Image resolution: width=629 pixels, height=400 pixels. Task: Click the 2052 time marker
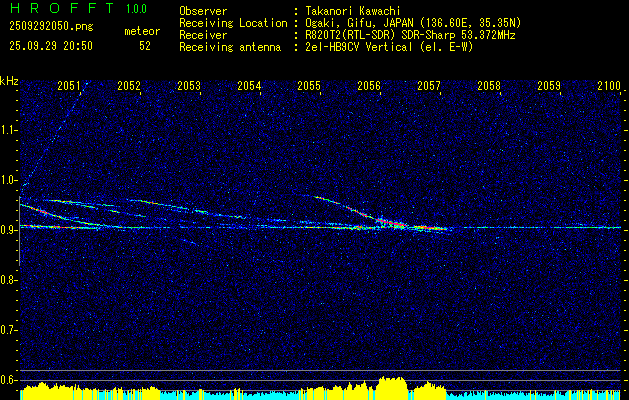129,85
